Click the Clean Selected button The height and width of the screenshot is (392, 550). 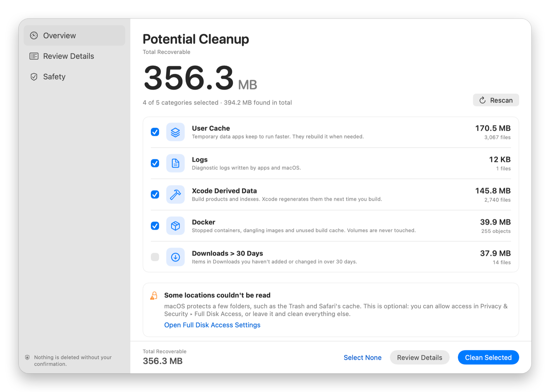pos(488,358)
